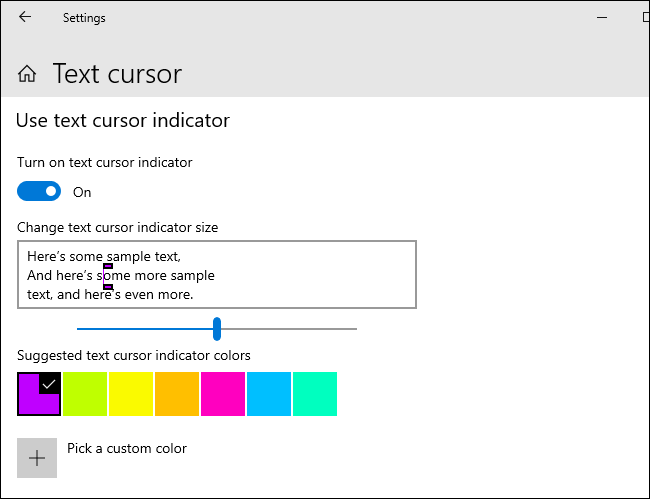Click the slider track right of the thumb
The height and width of the screenshot is (499, 650).
tap(290, 328)
